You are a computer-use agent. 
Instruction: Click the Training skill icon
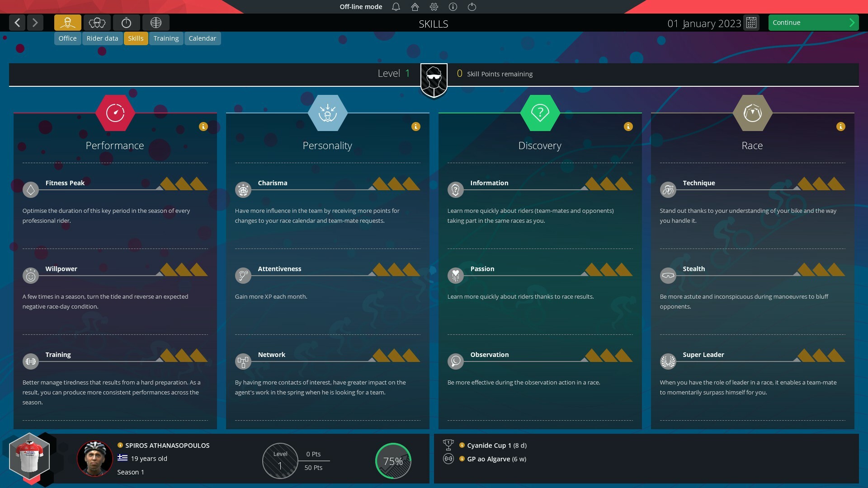point(30,361)
